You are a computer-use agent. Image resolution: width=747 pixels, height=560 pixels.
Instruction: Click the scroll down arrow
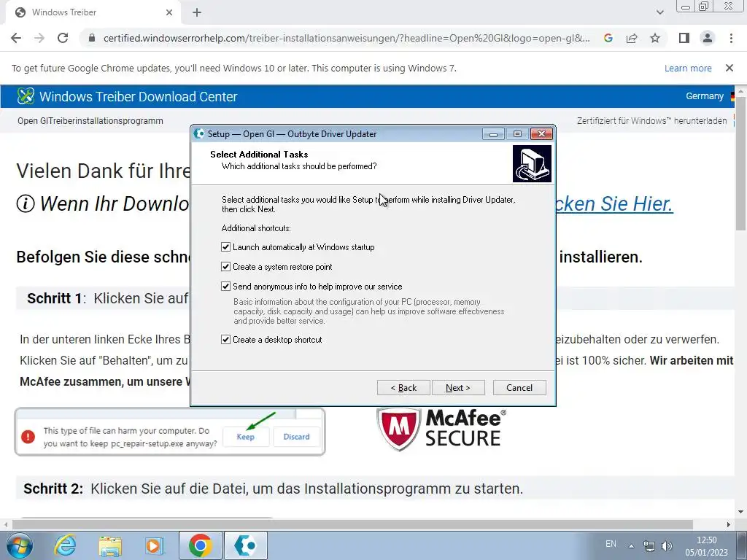pos(741,512)
